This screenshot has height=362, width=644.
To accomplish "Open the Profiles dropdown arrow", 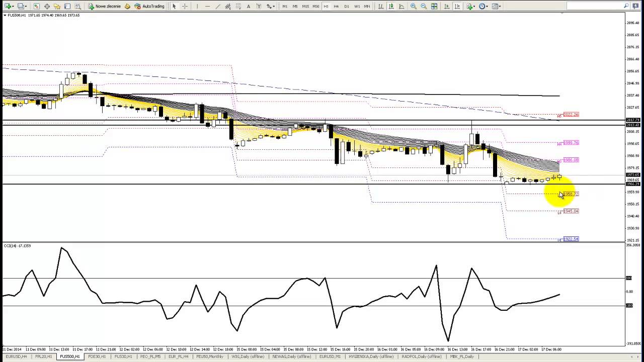I will pyautogui.click(x=26, y=7).
